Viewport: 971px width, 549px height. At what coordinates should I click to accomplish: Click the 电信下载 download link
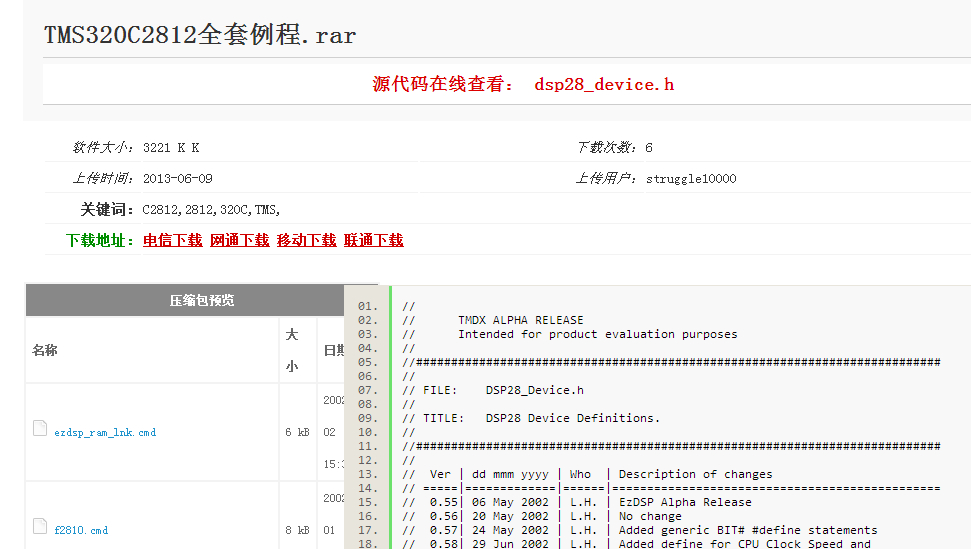click(173, 240)
